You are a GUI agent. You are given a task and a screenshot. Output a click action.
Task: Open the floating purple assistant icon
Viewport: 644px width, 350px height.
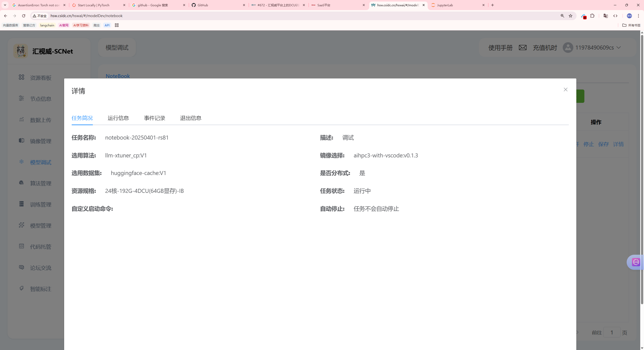(636, 262)
